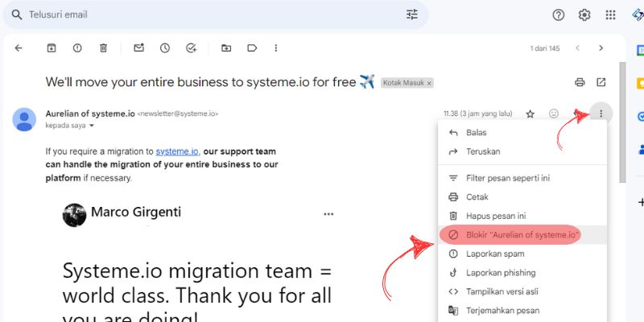Click sender avatar of Aurelian

coord(24,119)
